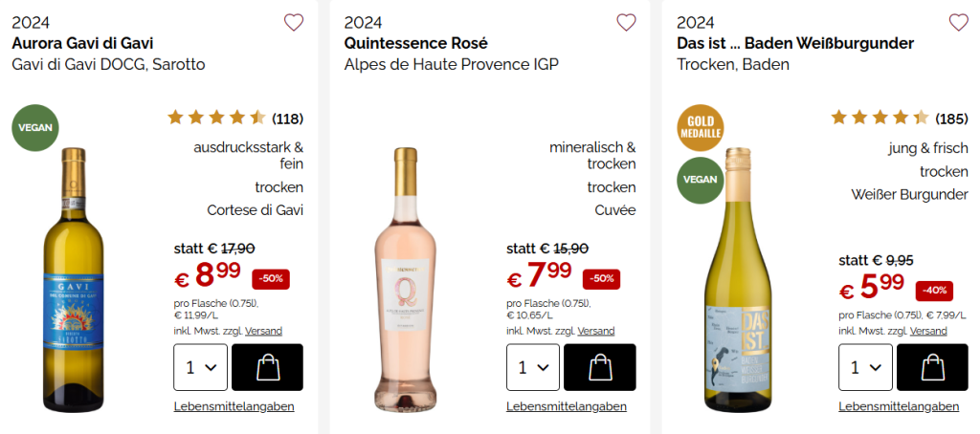View the Baden Weißburgunder bottle image

point(737,287)
